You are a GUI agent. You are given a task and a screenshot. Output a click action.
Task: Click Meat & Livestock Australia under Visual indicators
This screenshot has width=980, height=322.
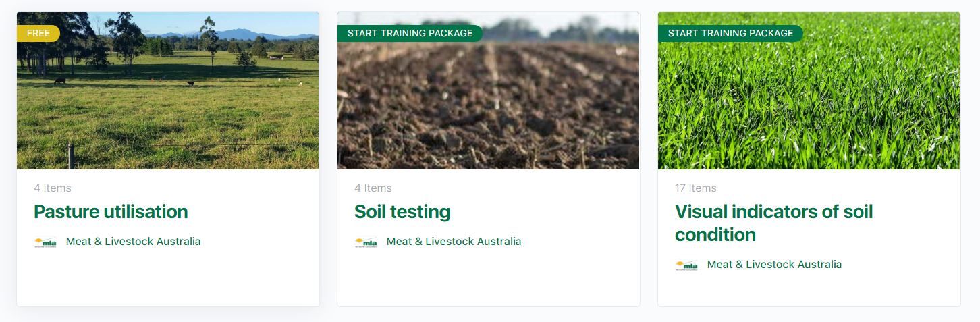(774, 265)
